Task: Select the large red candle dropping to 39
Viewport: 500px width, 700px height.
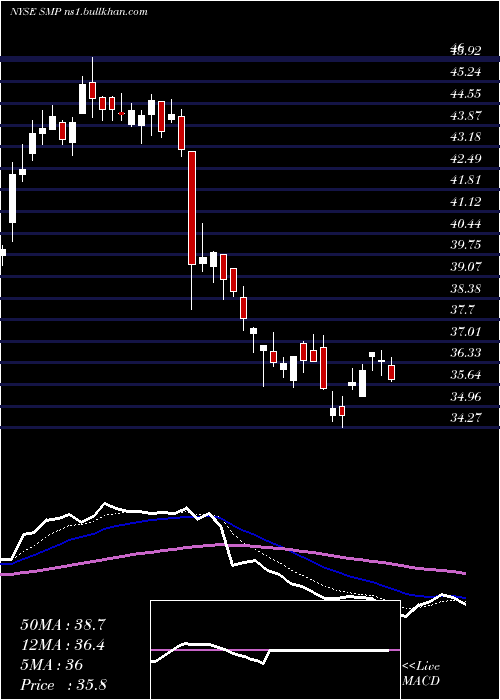Action: (x=192, y=208)
